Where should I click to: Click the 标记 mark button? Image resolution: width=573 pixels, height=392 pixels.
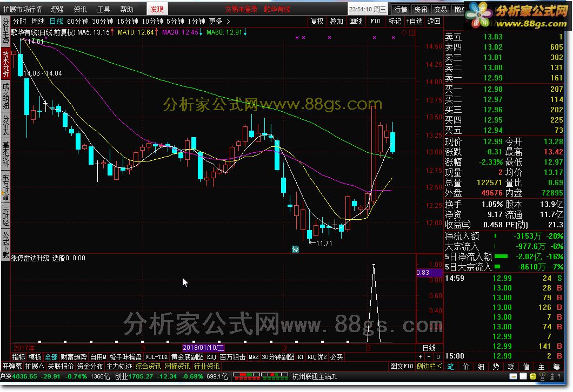(394, 22)
